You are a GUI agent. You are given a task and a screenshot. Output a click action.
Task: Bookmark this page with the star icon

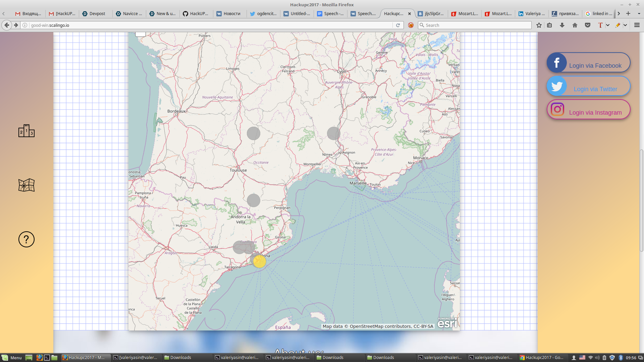[539, 25]
